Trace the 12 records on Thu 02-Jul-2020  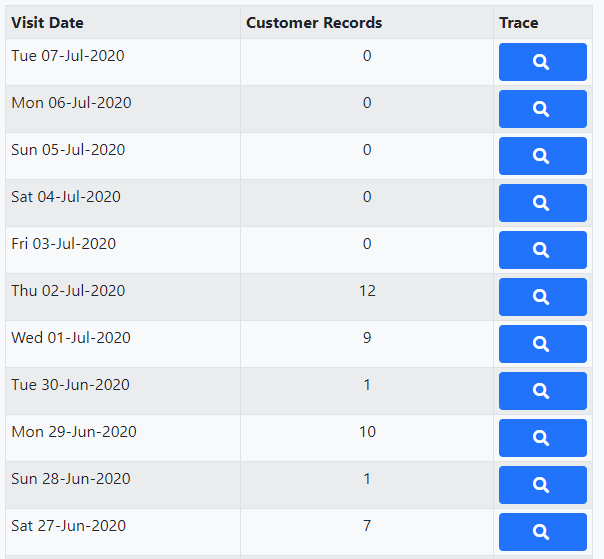pos(542,297)
